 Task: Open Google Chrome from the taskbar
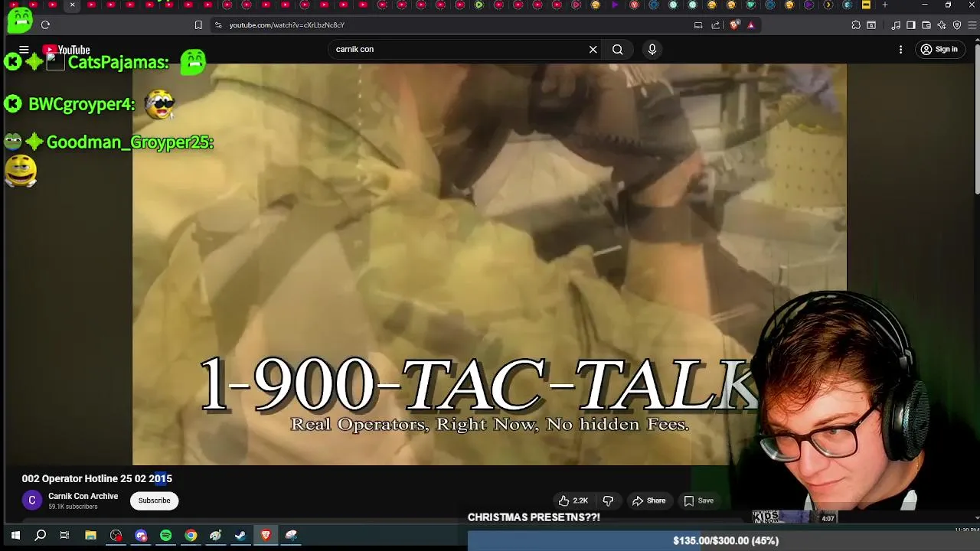pyautogui.click(x=191, y=536)
